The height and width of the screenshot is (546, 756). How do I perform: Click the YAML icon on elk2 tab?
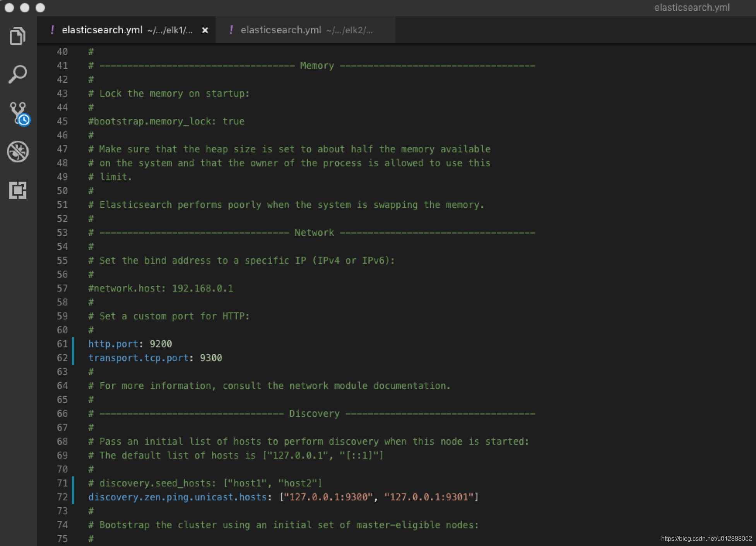coord(231,30)
